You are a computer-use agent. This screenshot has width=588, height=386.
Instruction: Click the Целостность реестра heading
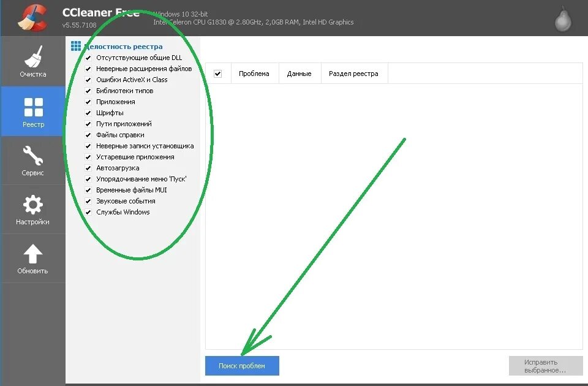[x=123, y=47]
